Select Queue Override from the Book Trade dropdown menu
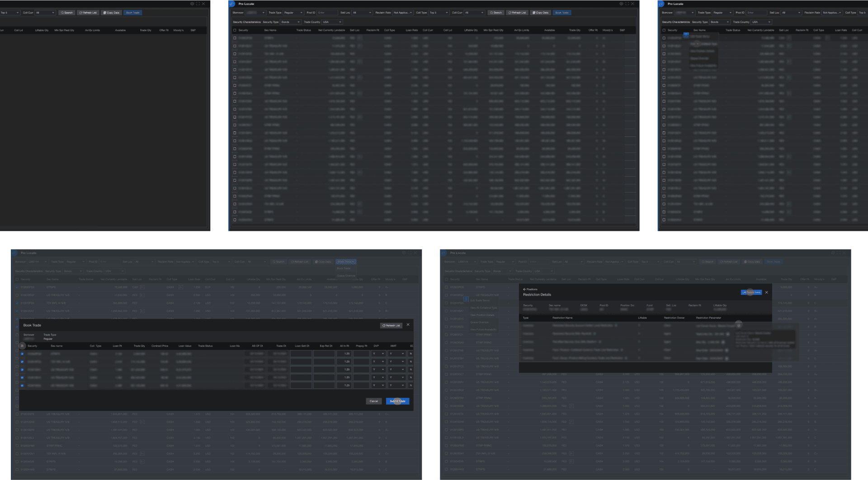 point(346,276)
